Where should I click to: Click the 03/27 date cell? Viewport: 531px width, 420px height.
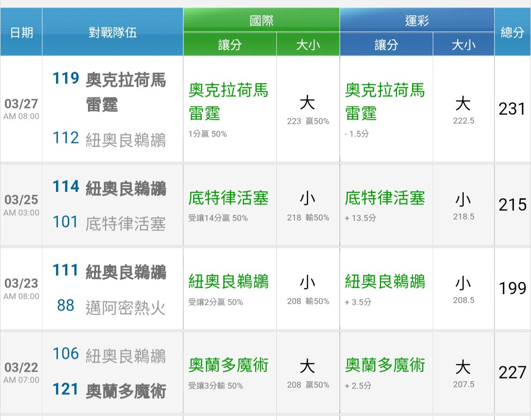[x=21, y=109]
